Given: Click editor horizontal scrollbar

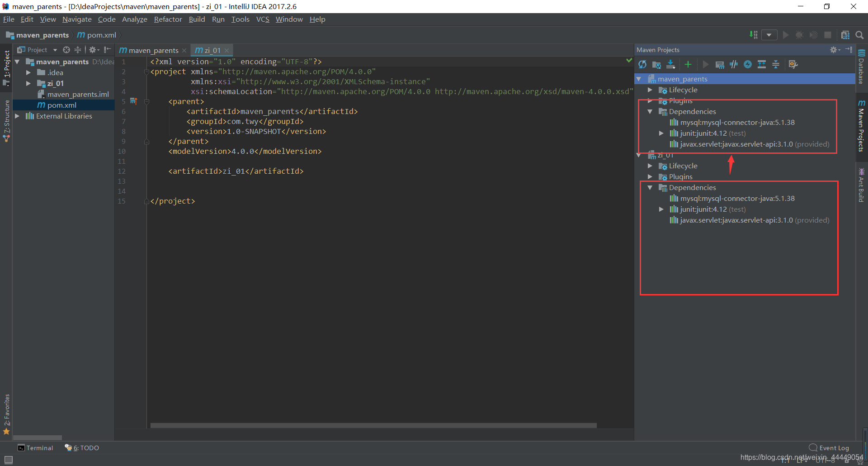Looking at the screenshot, I should point(373,425).
